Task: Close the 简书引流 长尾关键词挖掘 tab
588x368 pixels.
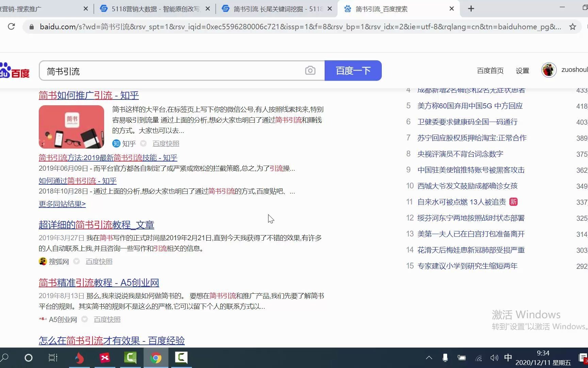Action: (329, 9)
